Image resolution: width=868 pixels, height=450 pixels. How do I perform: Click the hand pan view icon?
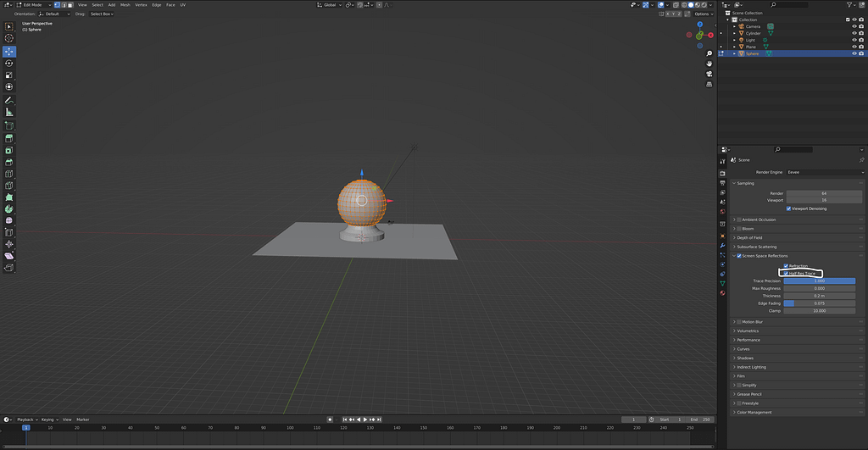click(709, 64)
